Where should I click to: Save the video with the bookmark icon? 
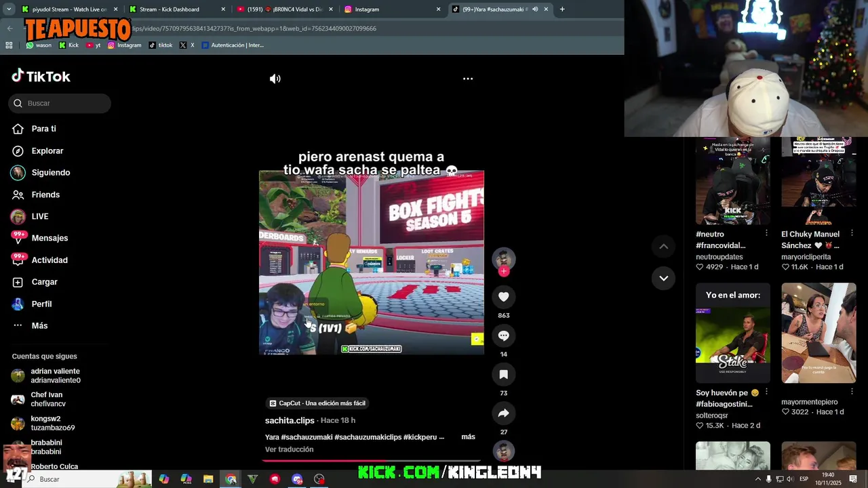pos(503,374)
